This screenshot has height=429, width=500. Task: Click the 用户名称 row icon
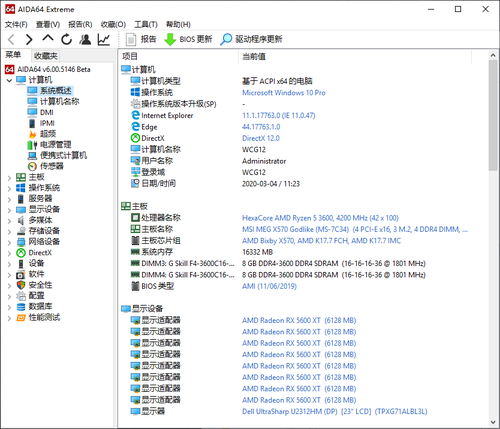[135, 161]
